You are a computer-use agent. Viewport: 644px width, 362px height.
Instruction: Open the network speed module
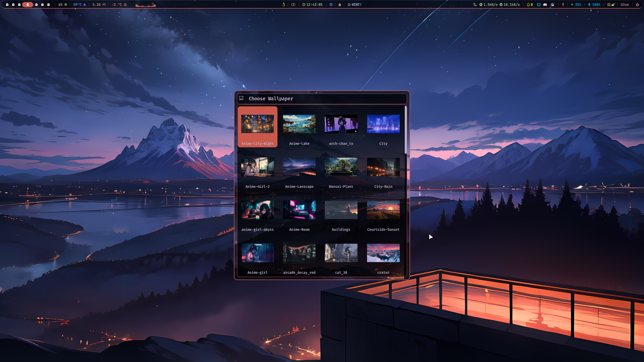click(x=499, y=5)
